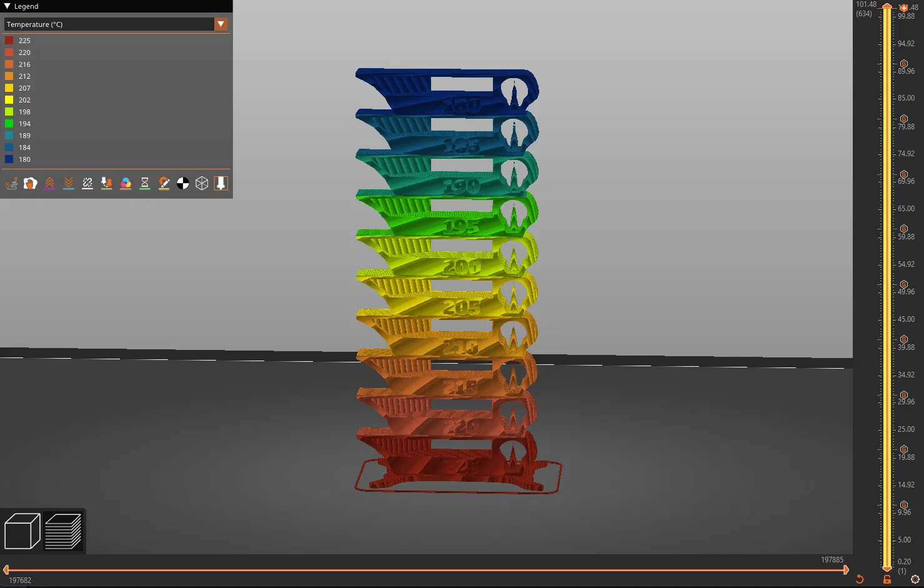Toggle custom G-codes visibility (gear pencil icon)
The width and height of the screenshot is (924, 588).
[164, 183]
